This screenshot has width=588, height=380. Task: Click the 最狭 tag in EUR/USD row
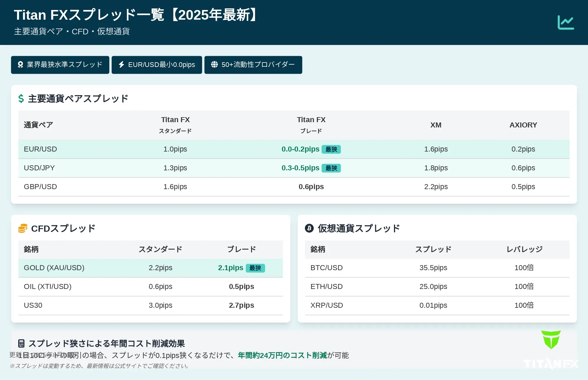331,149
